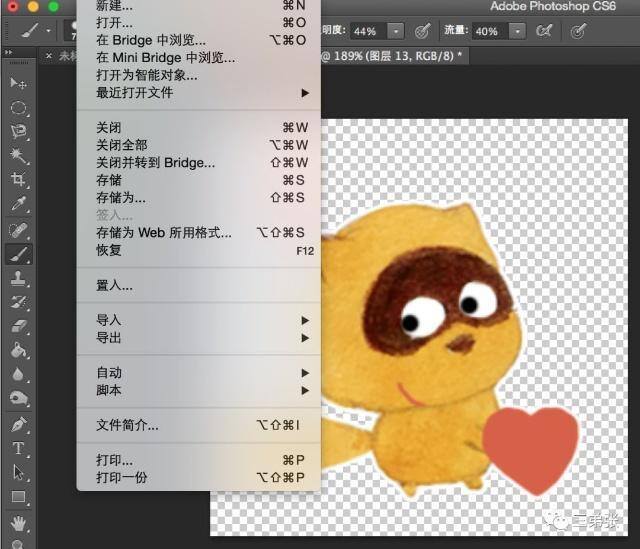Choose 打开... from the File menu
The image size is (640, 549).
(x=198, y=22)
